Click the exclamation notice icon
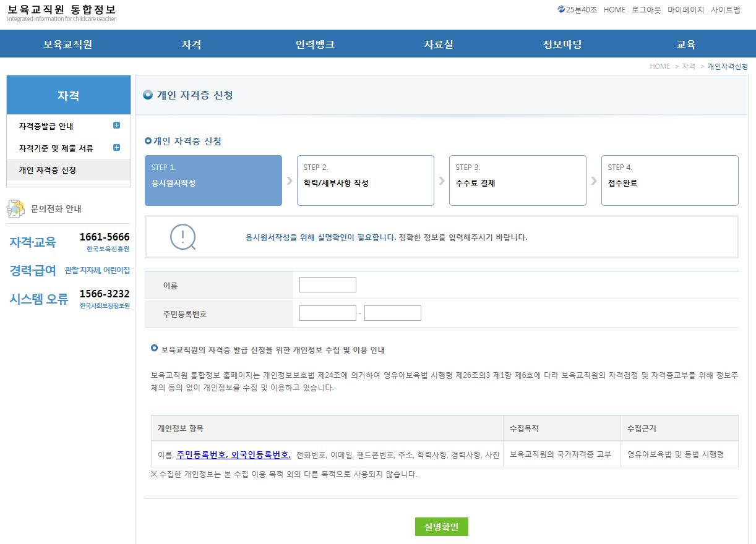 click(183, 237)
